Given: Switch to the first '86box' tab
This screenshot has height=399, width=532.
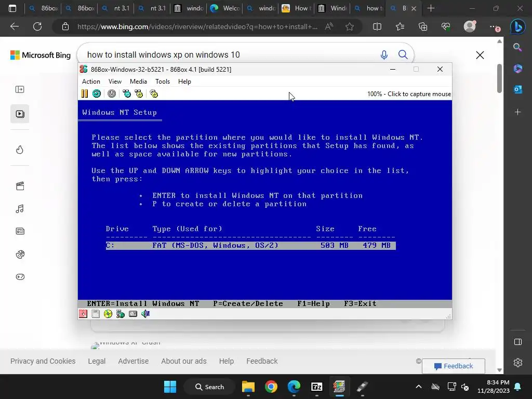Looking at the screenshot, I should pyautogui.click(x=44, y=8).
